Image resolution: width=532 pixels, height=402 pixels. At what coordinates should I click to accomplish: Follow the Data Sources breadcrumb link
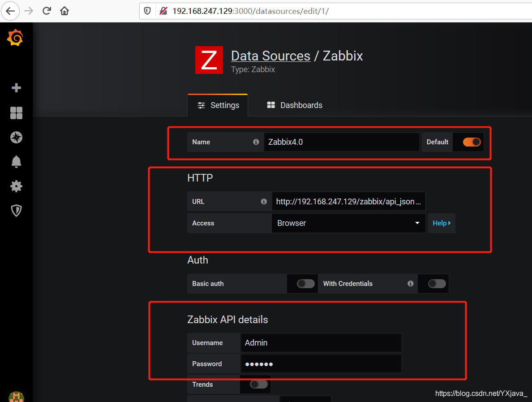pos(270,56)
